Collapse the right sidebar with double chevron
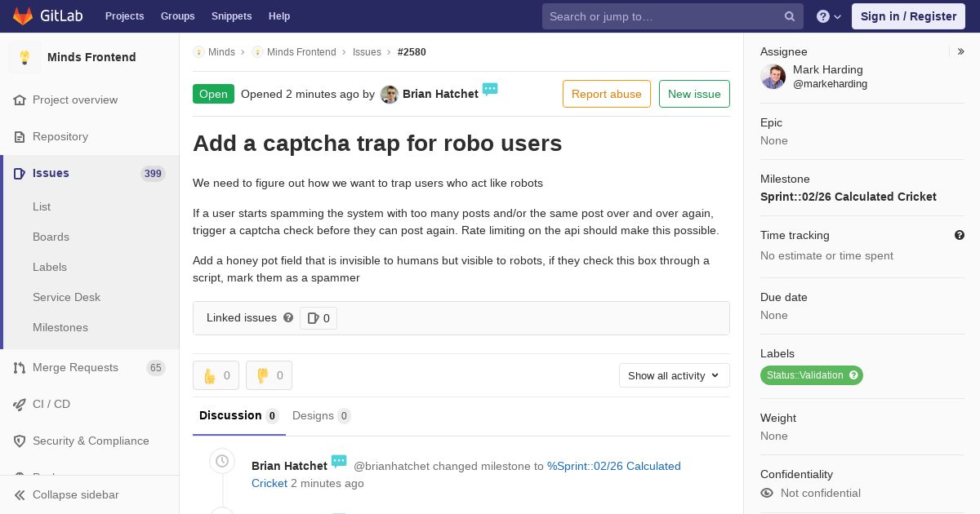This screenshot has width=980, height=514. pyautogui.click(x=961, y=51)
